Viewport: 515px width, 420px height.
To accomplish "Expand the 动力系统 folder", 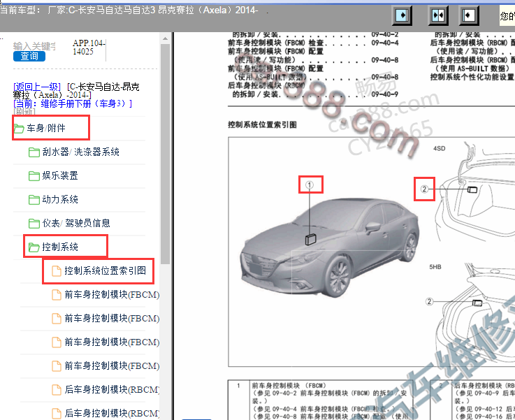I will (x=53, y=199).
